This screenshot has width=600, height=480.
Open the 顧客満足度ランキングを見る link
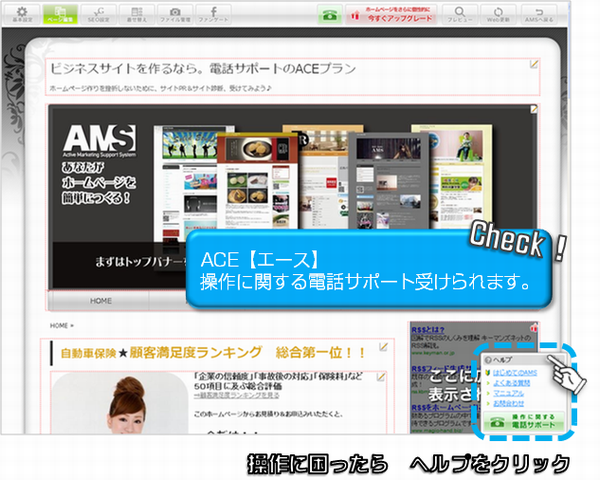click(x=236, y=395)
